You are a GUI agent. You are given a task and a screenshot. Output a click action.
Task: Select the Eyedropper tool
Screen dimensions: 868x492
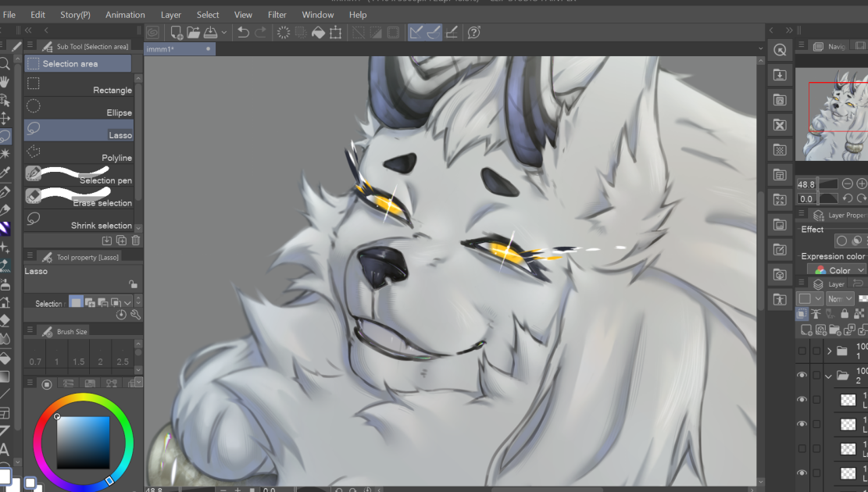tap(5, 173)
